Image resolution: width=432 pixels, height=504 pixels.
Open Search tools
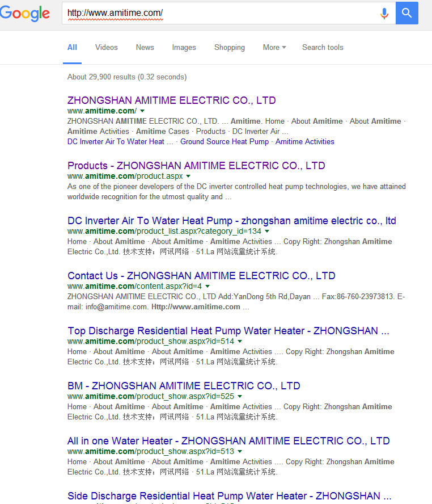tap(323, 48)
